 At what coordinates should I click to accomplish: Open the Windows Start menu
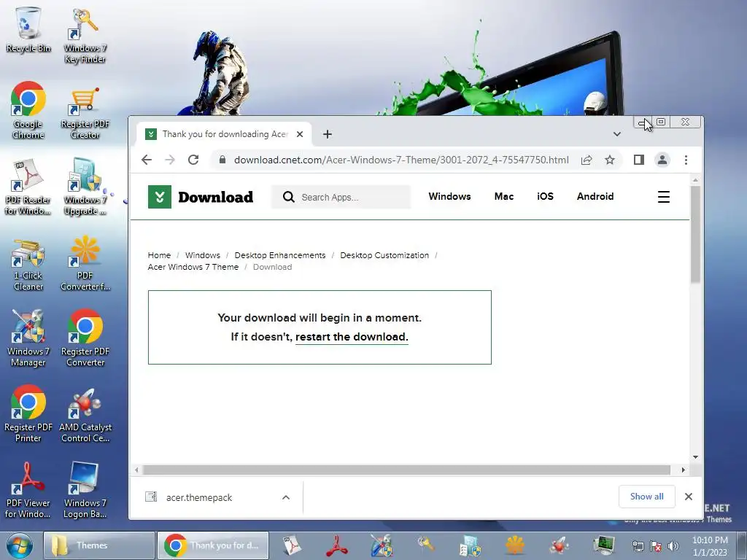coord(19,545)
